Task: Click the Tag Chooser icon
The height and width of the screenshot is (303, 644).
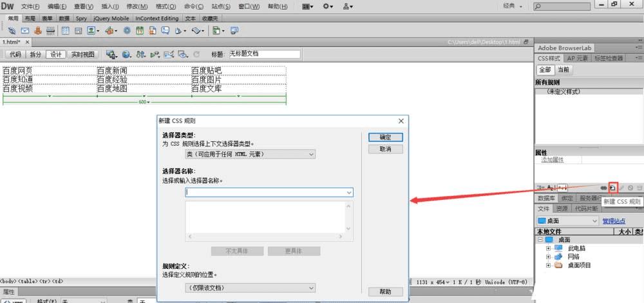Action: tap(234, 30)
